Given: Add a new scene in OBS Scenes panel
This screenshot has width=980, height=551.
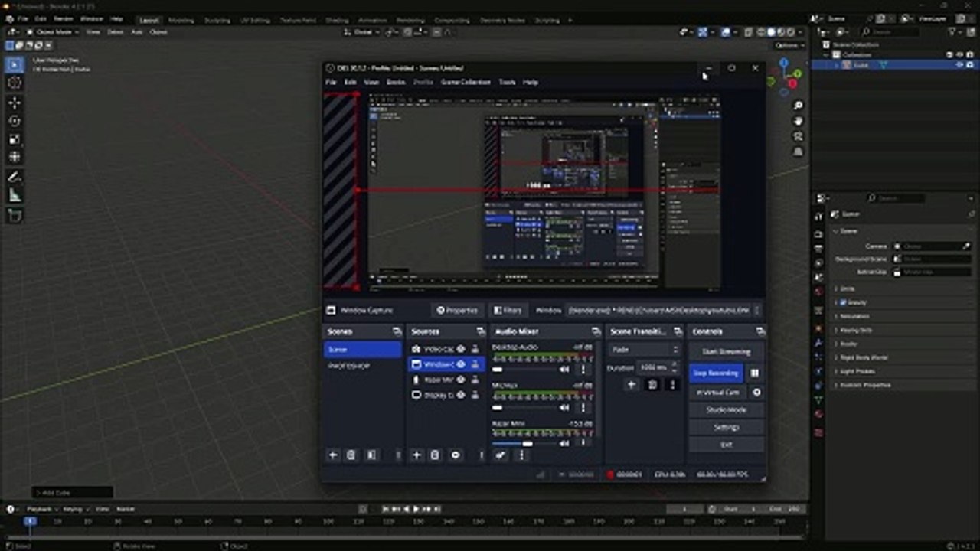Looking at the screenshot, I should 333,455.
